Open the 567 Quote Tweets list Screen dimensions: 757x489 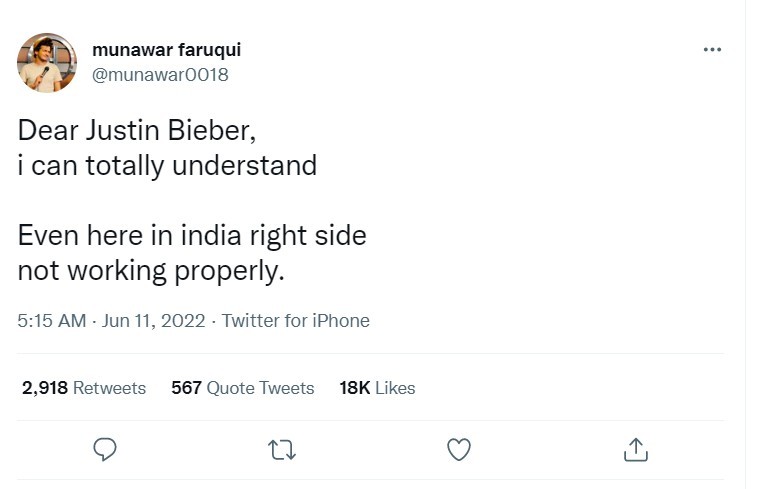pyautogui.click(x=242, y=388)
